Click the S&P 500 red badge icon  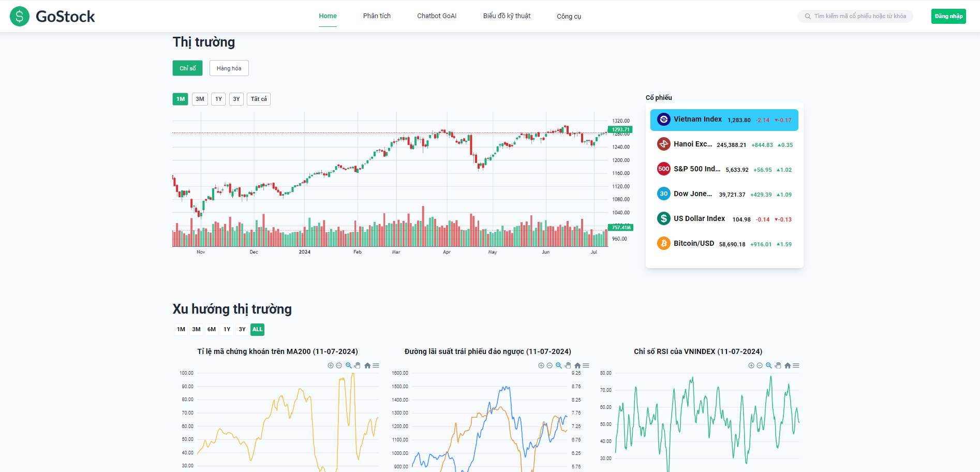click(x=664, y=169)
